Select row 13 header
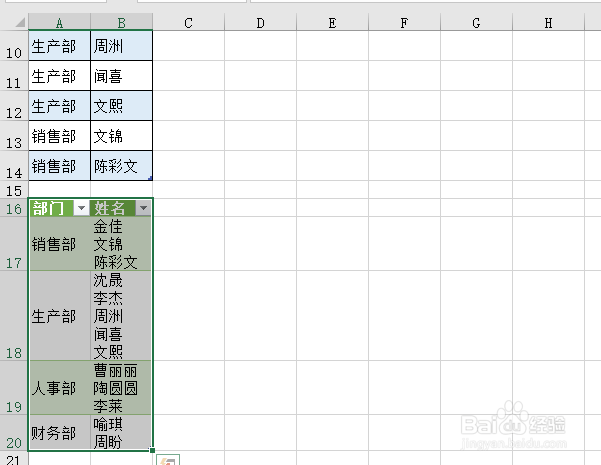Image resolution: width=601 pixels, height=465 pixels. click(14, 135)
